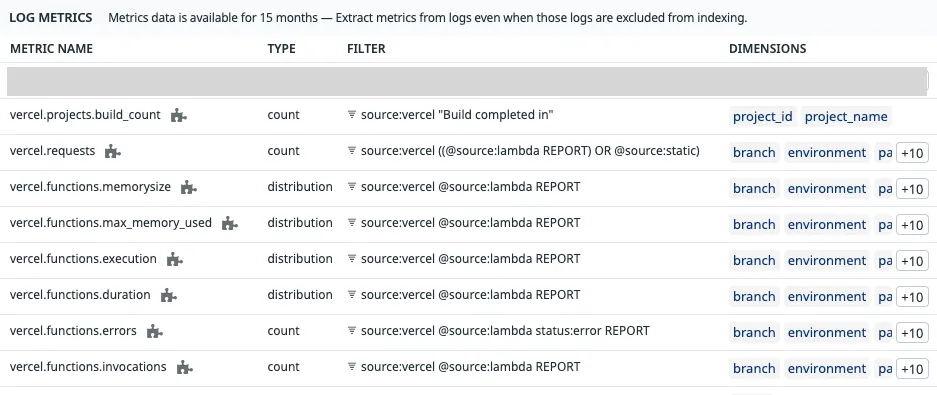The width and height of the screenshot is (937, 395).
Task: Click puzzle icon next to vercel.projects.build_count
Action: pyautogui.click(x=179, y=115)
